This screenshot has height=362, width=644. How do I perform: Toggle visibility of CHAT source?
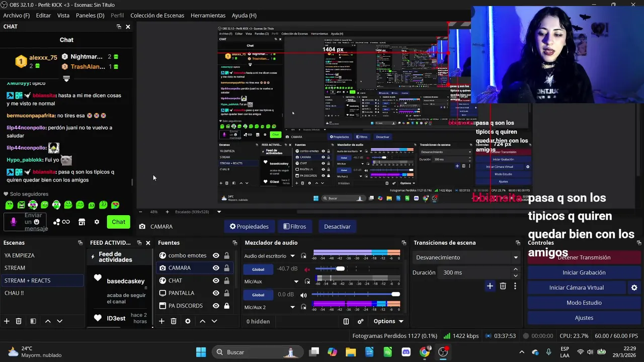click(x=216, y=281)
